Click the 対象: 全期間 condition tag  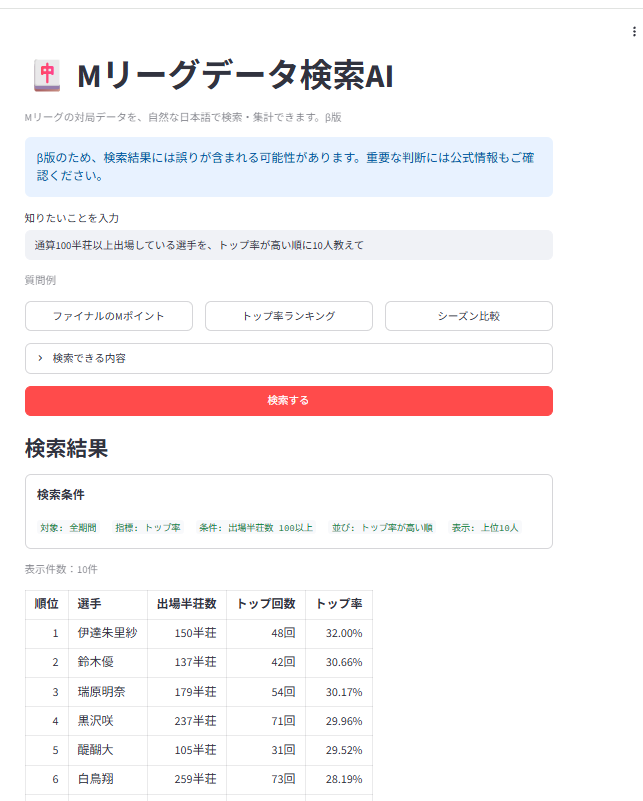pyautogui.click(x=68, y=528)
